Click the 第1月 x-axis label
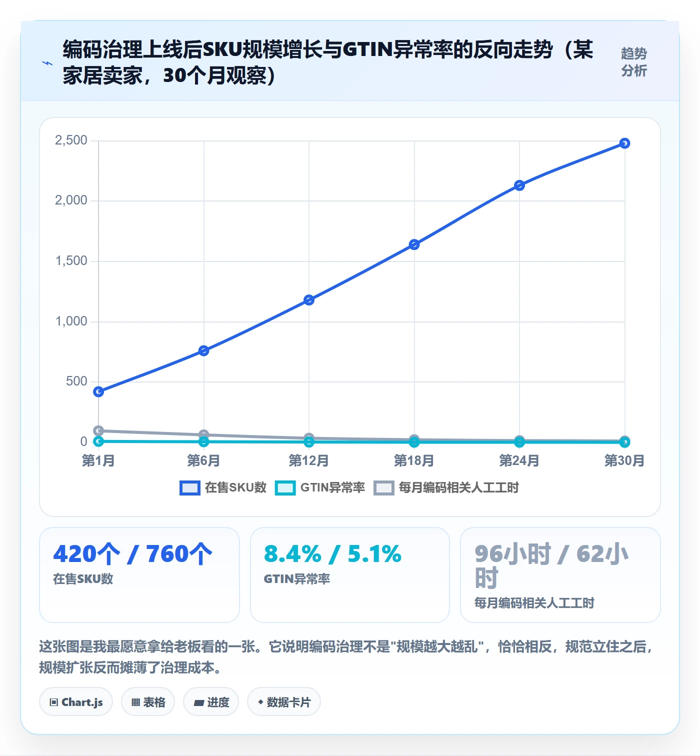Screen dimensions: 700x756 point(98,460)
